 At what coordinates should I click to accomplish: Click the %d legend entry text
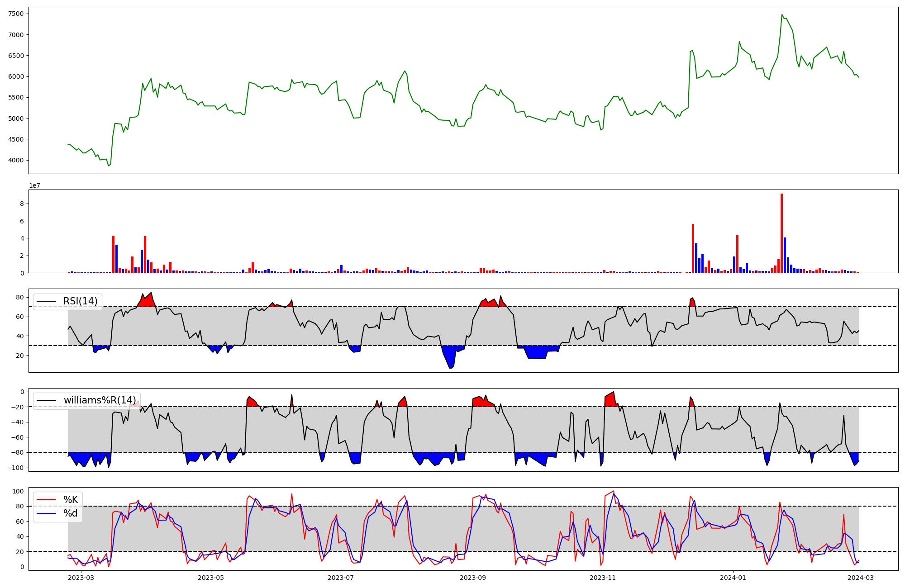[x=71, y=513]
